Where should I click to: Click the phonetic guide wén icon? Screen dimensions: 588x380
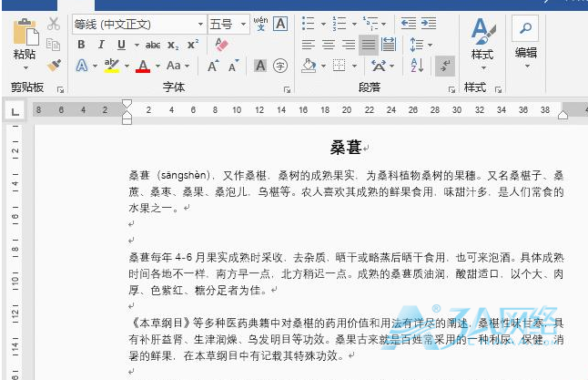coord(260,23)
